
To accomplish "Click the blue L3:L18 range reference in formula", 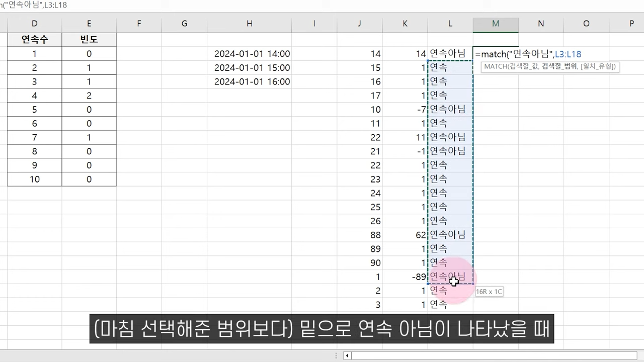I will pyautogui.click(x=568, y=54).
